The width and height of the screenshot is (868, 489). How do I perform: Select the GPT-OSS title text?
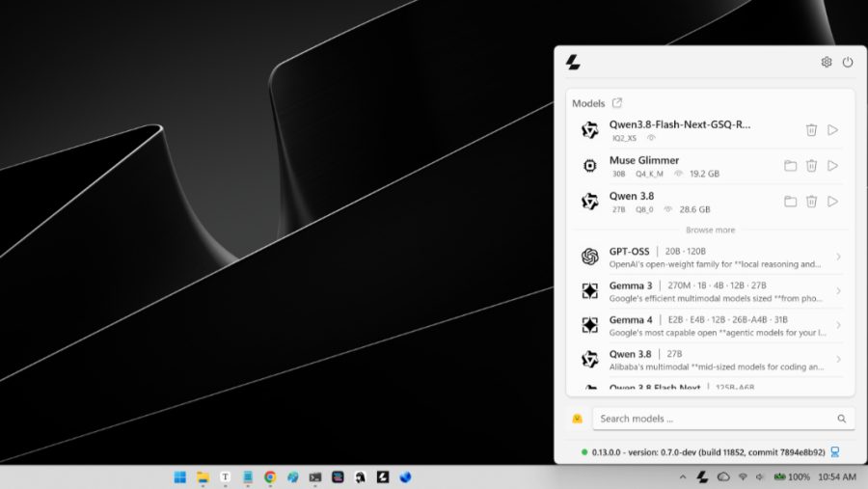[x=630, y=252]
